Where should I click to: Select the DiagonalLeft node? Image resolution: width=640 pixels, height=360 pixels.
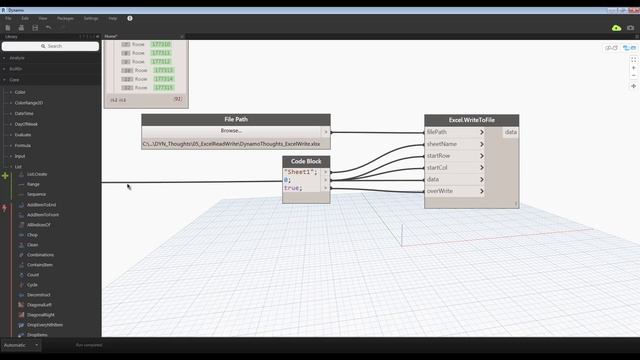point(39,305)
